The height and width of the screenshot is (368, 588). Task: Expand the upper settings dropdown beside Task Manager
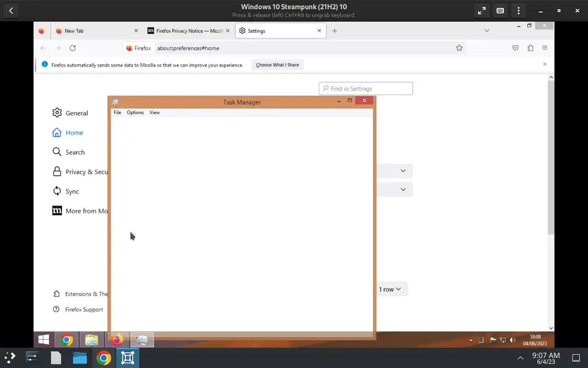coord(395,171)
